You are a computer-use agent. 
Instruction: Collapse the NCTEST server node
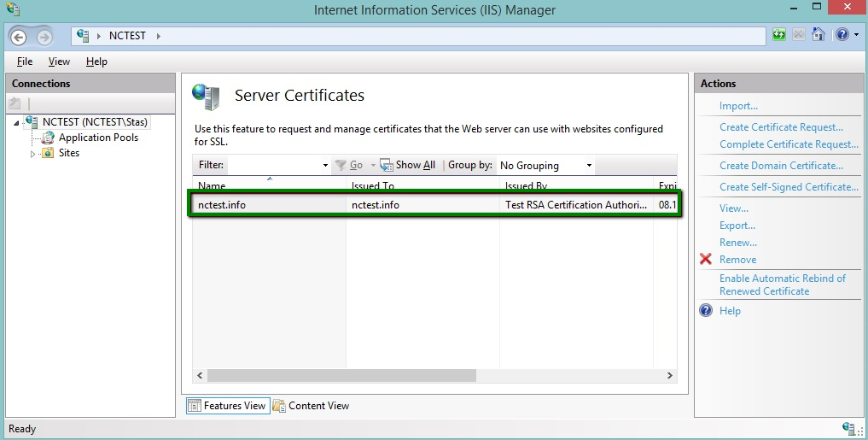pyautogui.click(x=16, y=123)
